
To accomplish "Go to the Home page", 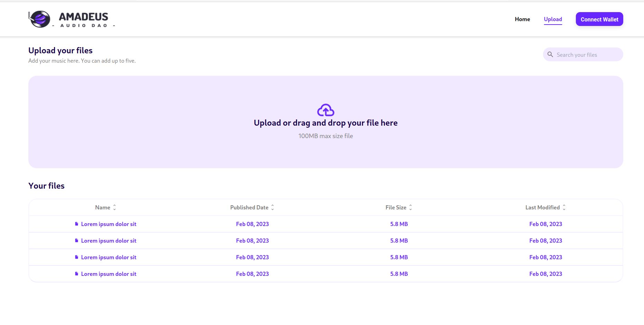I will (522, 19).
